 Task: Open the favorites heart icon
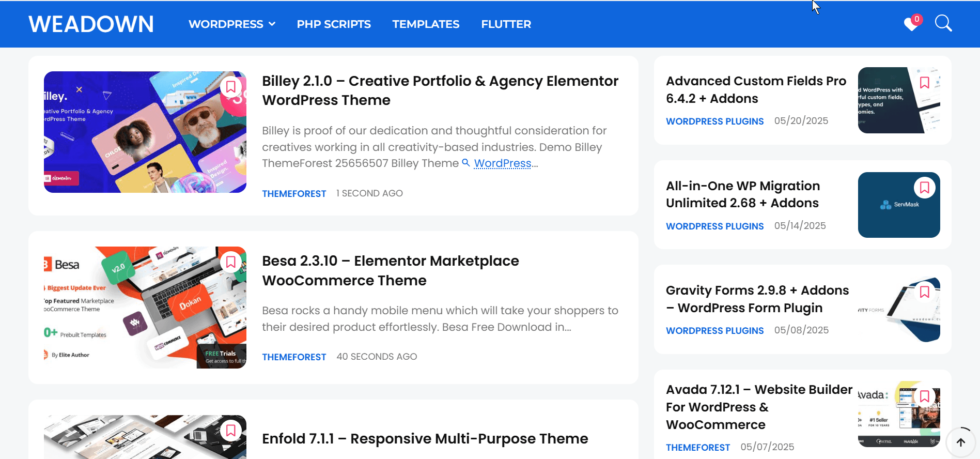pos(911,24)
